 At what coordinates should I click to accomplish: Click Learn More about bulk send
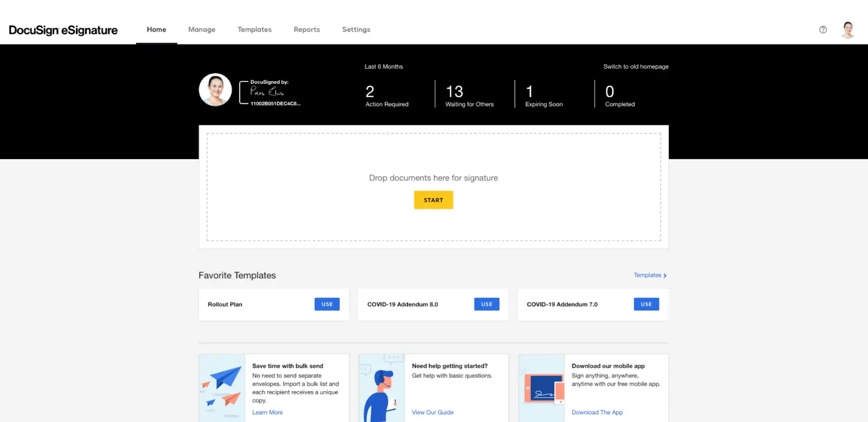(267, 412)
